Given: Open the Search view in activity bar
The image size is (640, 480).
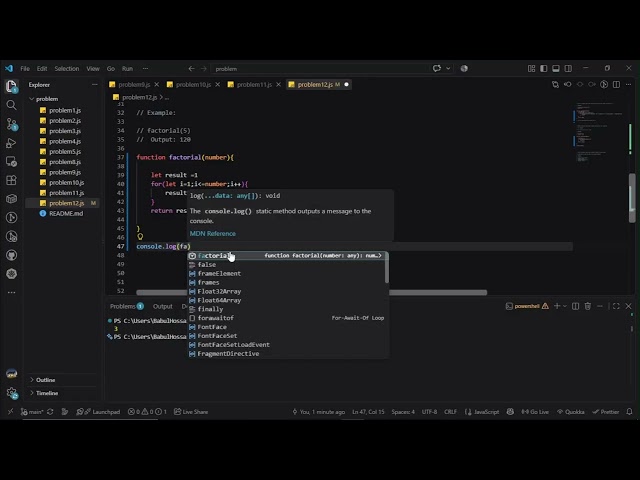Looking at the screenshot, I should (11, 105).
